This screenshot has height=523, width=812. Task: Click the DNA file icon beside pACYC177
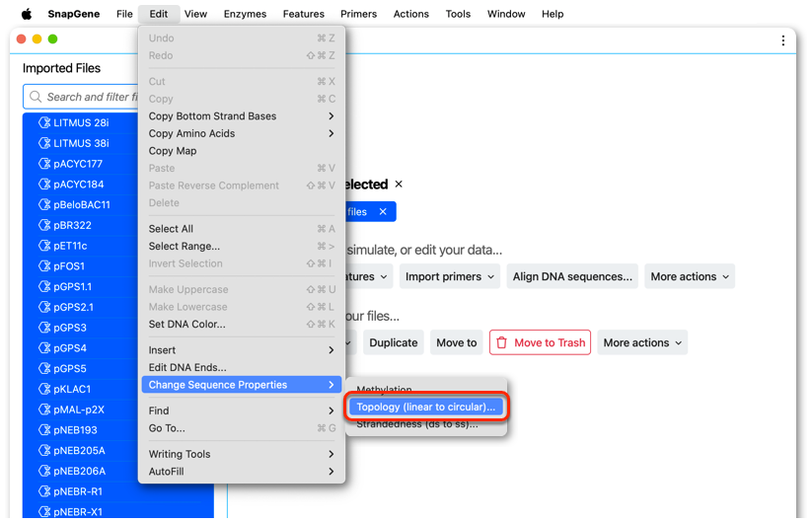point(44,164)
